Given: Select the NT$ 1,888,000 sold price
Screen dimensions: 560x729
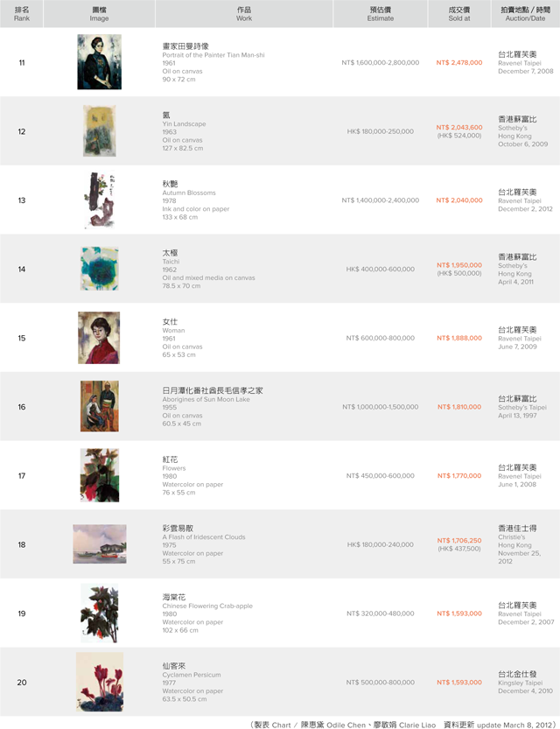Looking at the screenshot, I should tap(459, 338).
